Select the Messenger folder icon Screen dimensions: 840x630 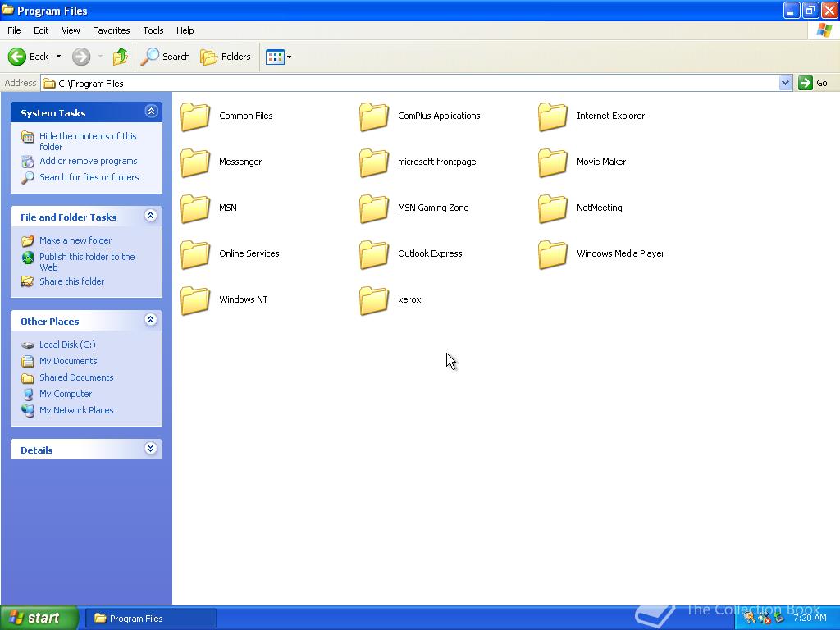195,162
